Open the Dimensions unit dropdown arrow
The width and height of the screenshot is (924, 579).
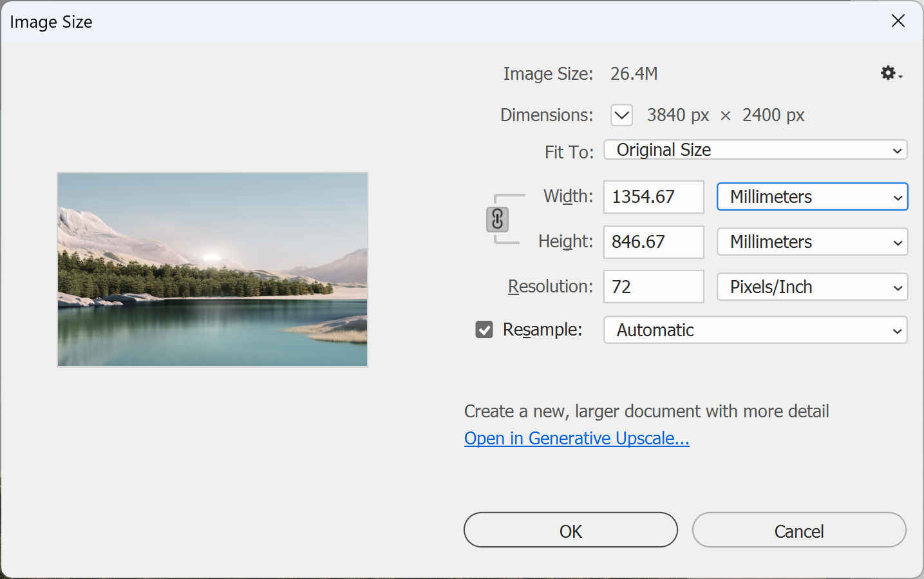pyautogui.click(x=622, y=115)
